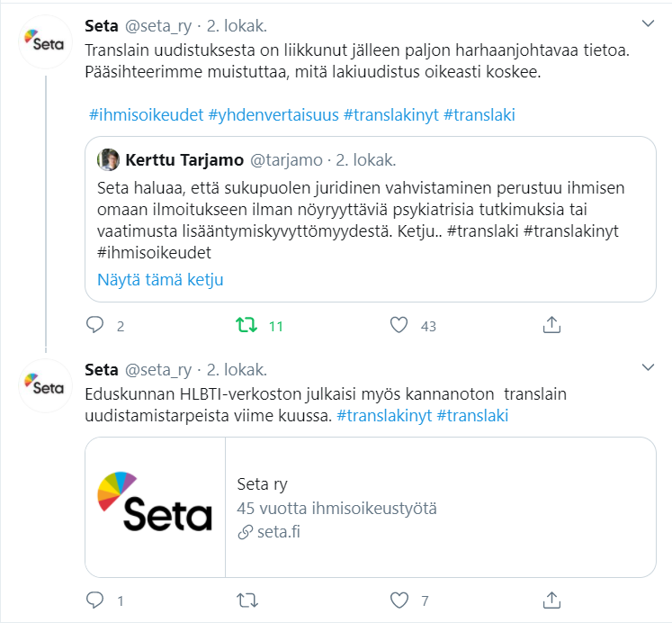Open more options for first tweet

click(x=647, y=23)
